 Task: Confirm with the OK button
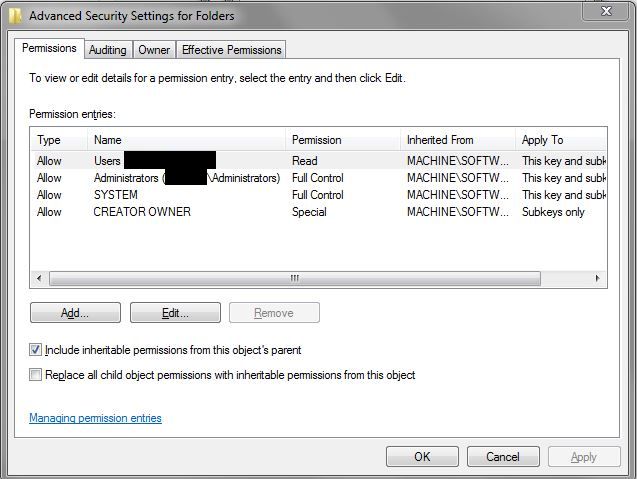pyautogui.click(x=422, y=457)
